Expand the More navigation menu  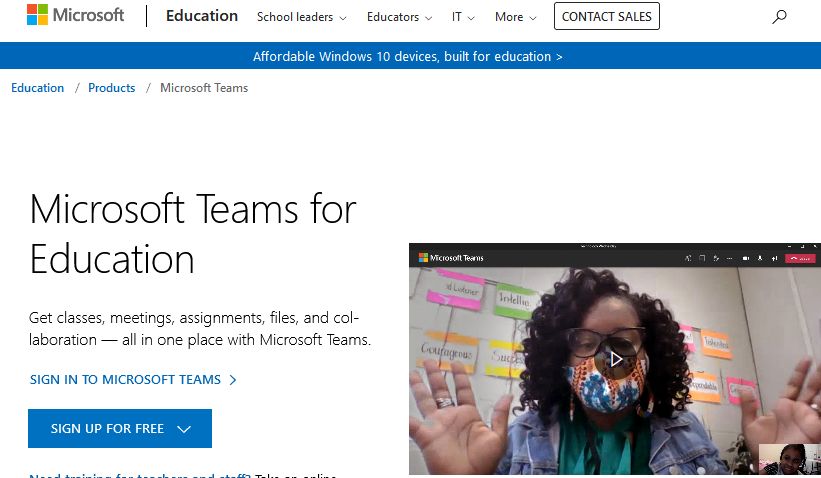tap(516, 17)
